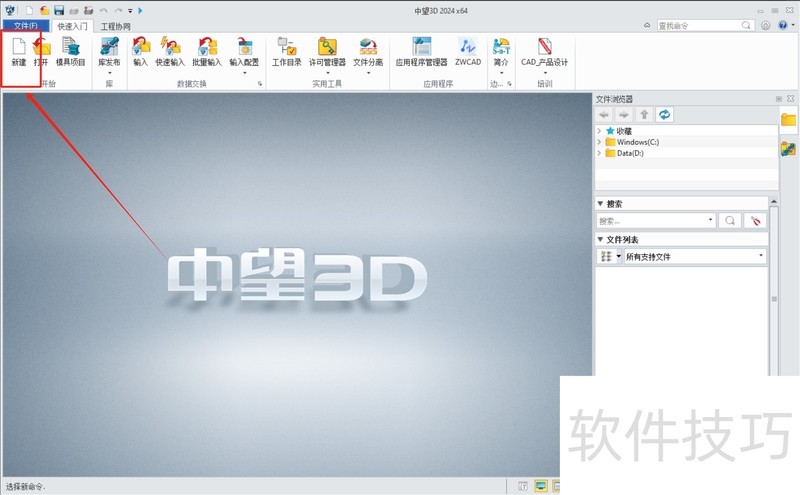Select the yellow folder side tab icon
Image resolution: width=800 pixels, height=495 pixels.
pos(788,120)
